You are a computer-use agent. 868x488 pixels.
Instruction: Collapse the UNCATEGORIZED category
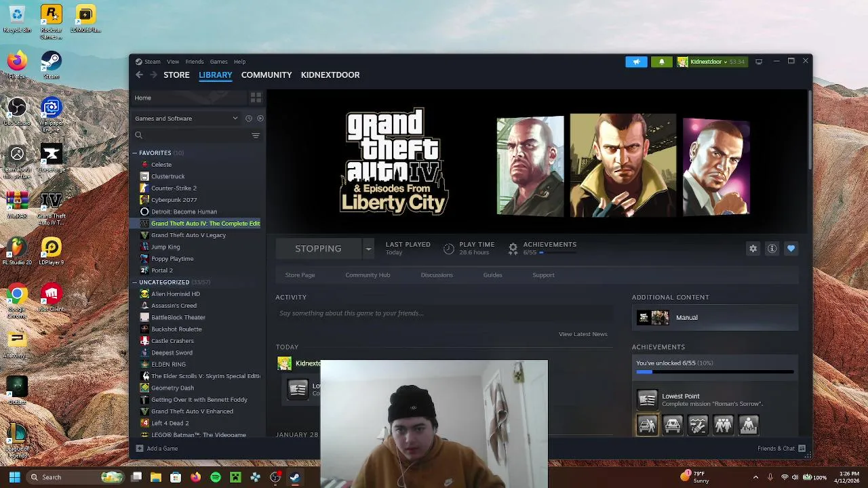(x=135, y=282)
